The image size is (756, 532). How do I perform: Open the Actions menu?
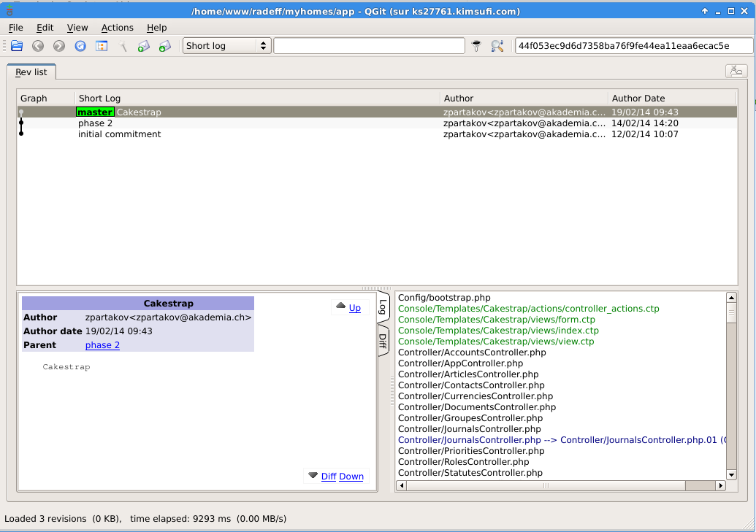point(117,28)
